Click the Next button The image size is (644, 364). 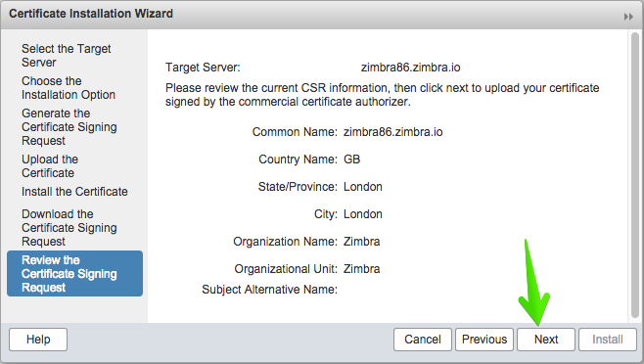[x=546, y=340]
